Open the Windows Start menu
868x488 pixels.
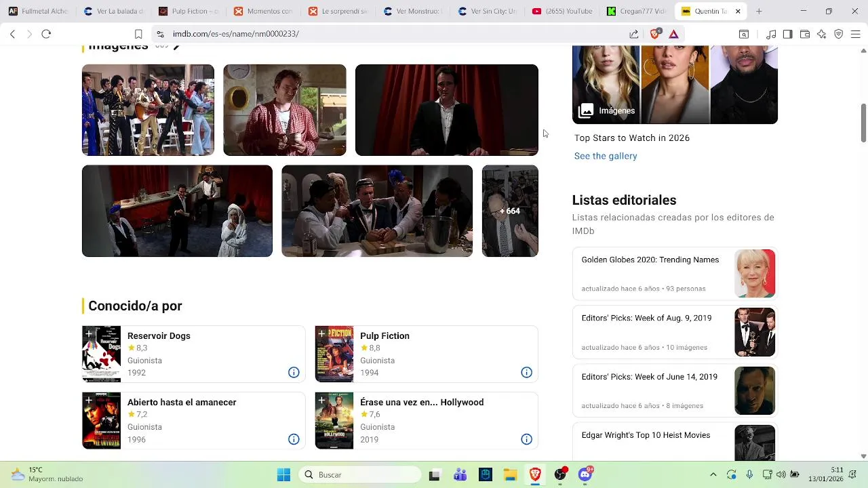(283, 474)
